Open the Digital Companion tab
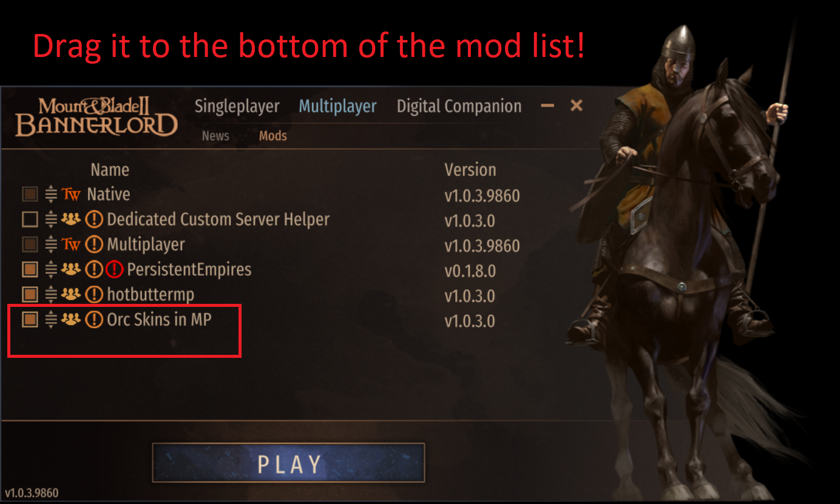 click(x=459, y=106)
